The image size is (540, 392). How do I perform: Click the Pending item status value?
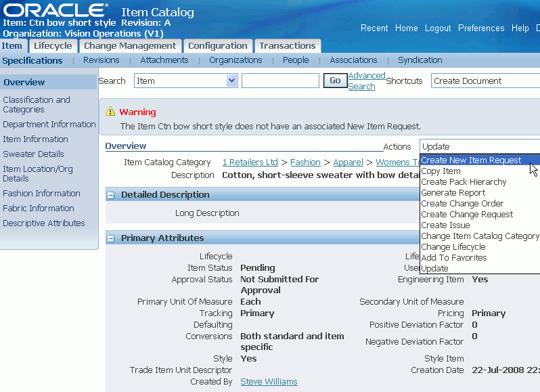click(x=258, y=268)
